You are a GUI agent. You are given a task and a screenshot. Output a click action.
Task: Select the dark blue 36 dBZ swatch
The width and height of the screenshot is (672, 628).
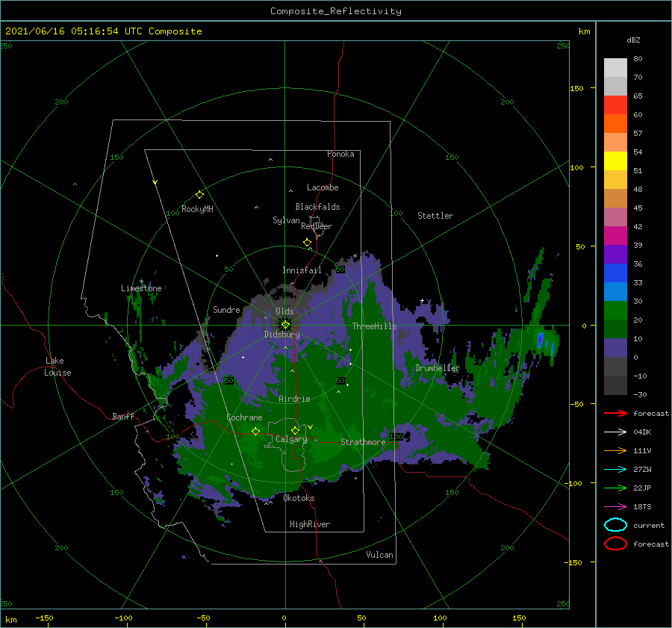tap(615, 273)
